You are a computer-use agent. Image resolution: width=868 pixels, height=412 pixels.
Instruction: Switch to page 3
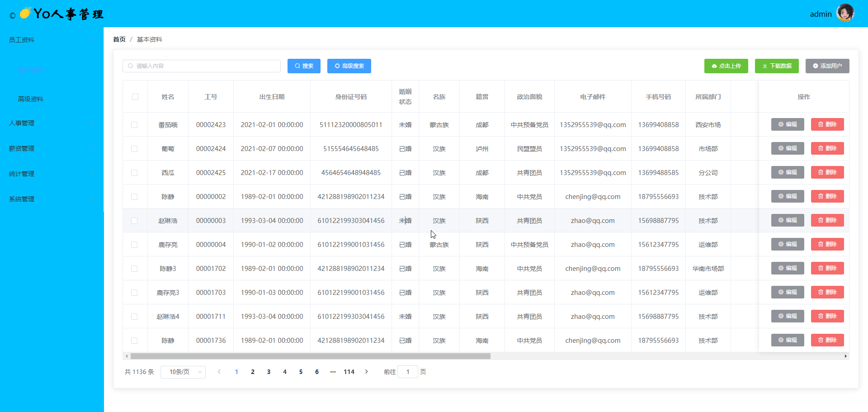pyautogui.click(x=269, y=372)
